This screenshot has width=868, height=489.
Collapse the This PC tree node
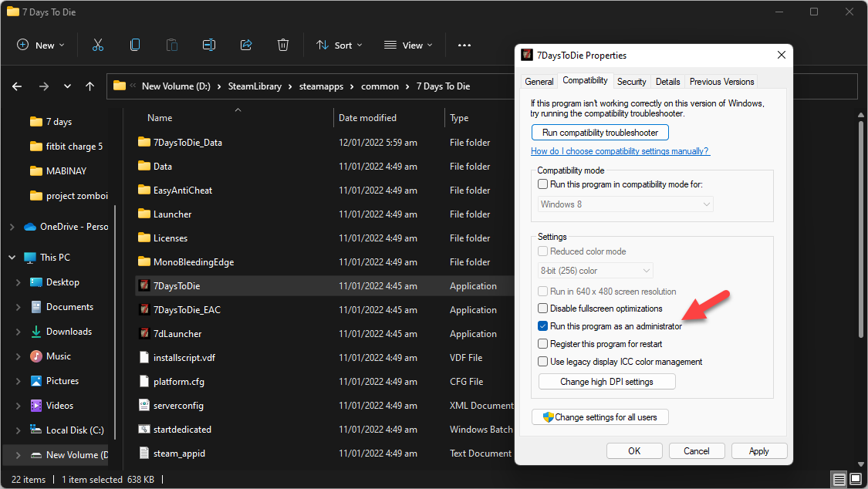pyautogui.click(x=12, y=257)
